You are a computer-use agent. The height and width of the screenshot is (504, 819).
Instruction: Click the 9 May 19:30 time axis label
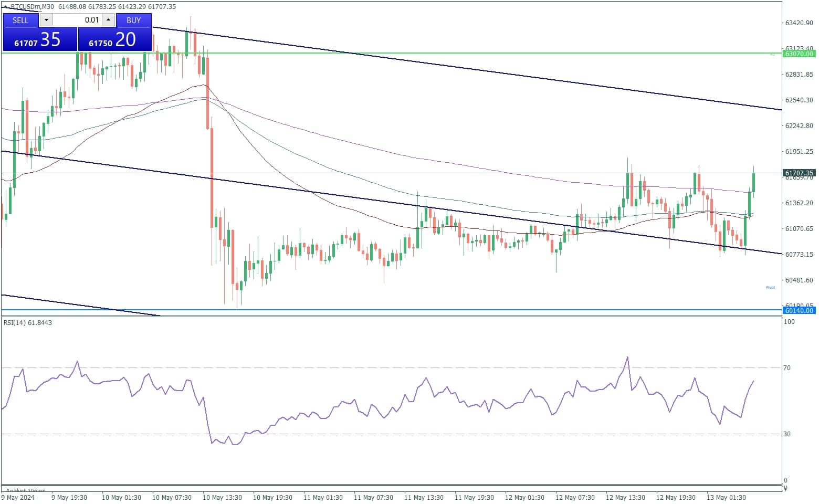pyautogui.click(x=70, y=498)
